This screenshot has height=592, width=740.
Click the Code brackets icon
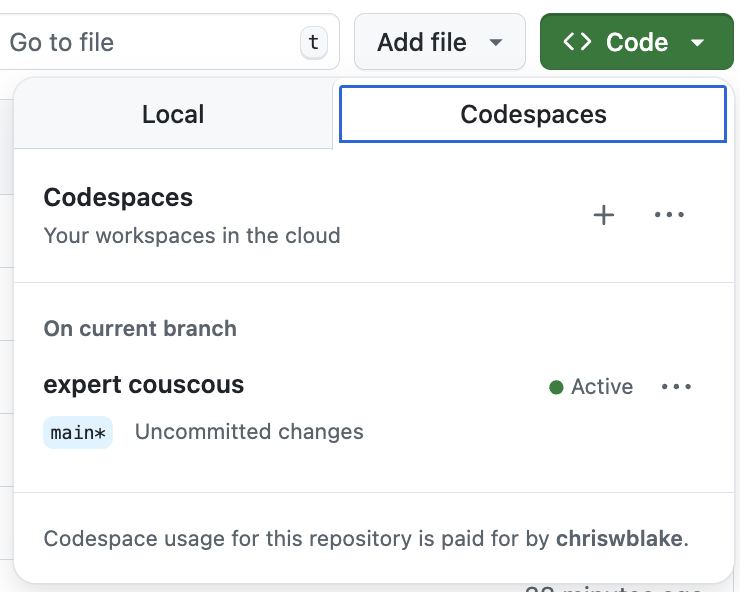point(577,42)
